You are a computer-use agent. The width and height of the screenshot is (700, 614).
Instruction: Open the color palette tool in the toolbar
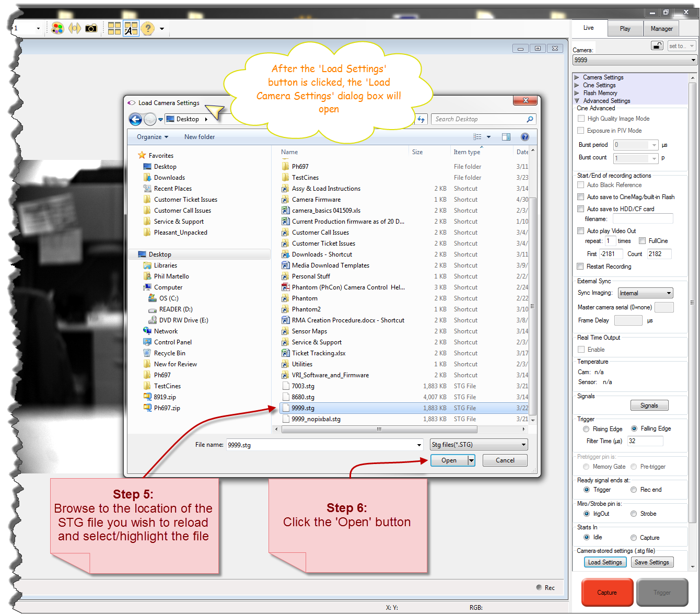tap(57, 28)
